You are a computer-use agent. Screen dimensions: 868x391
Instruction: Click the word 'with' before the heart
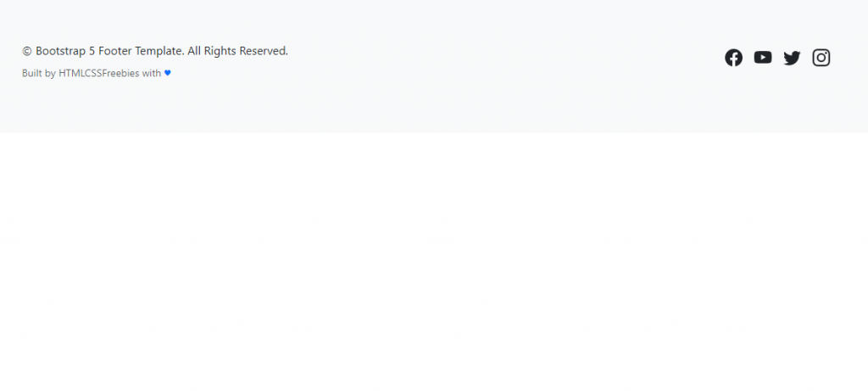pos(152,73)
